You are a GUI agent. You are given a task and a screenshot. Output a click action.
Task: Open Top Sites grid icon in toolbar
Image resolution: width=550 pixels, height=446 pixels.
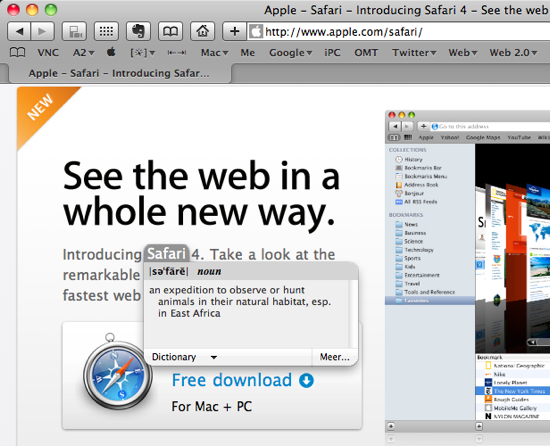click(x=106, y=32)
